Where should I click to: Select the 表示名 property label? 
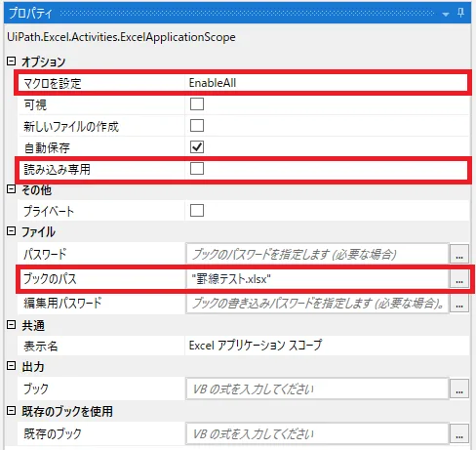tap(41, 346)
